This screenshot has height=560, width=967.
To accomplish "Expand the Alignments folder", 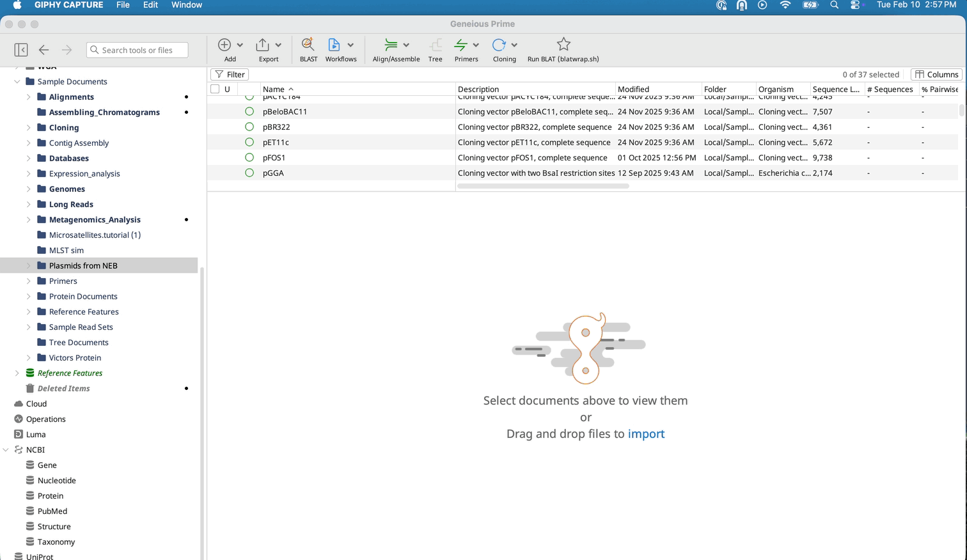I will click(29, 97).
